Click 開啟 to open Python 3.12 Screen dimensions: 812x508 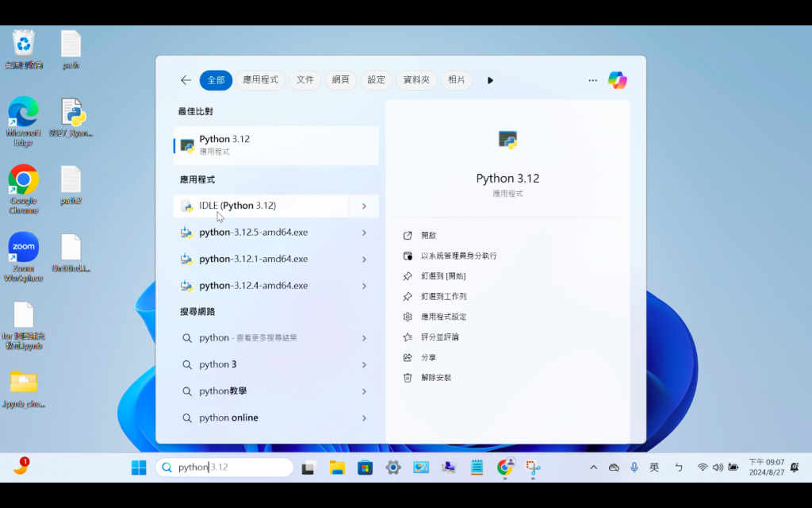coord(428,235)
